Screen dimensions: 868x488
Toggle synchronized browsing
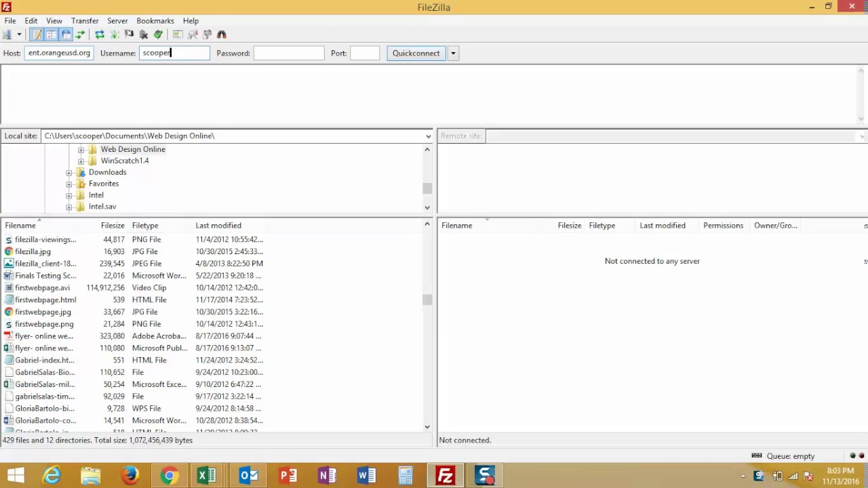(207, 35)
